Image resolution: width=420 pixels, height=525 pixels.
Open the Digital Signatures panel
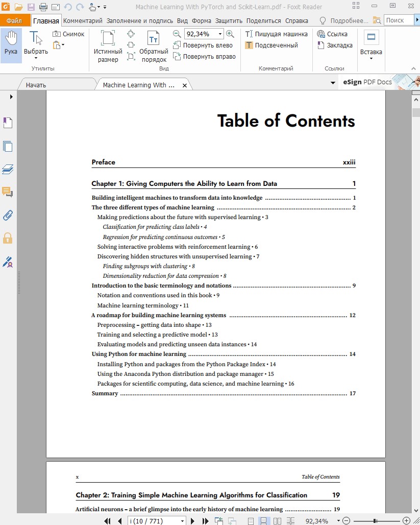click(8, 261)
